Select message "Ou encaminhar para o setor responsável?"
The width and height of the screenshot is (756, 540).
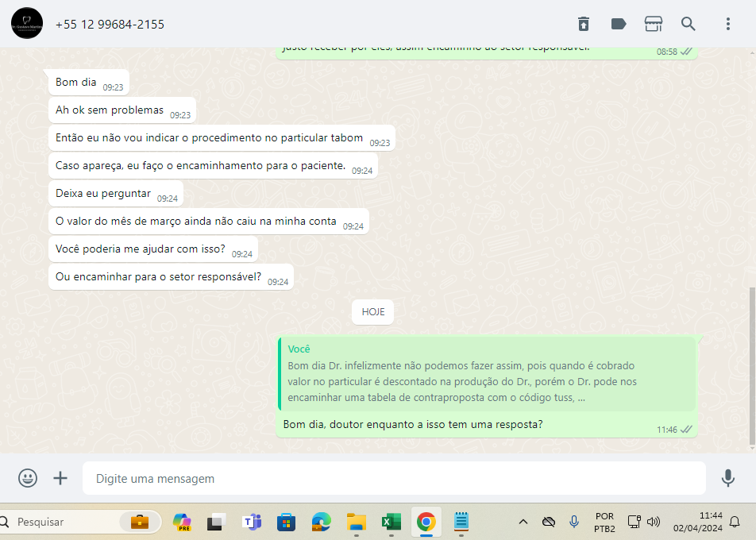pyautogui.click(x=172, y=277)
